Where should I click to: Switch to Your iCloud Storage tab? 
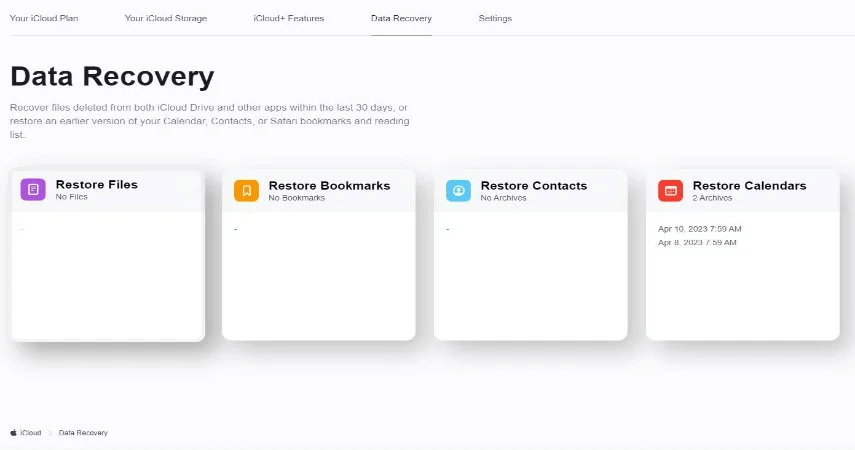166,19
